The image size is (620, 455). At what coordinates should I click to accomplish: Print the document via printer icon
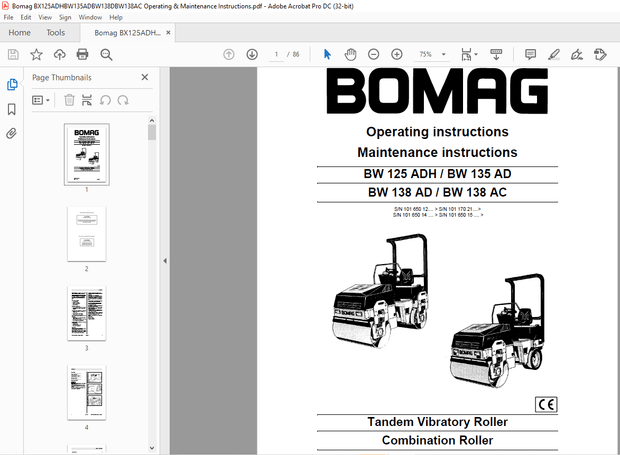(x=82, y=54)
